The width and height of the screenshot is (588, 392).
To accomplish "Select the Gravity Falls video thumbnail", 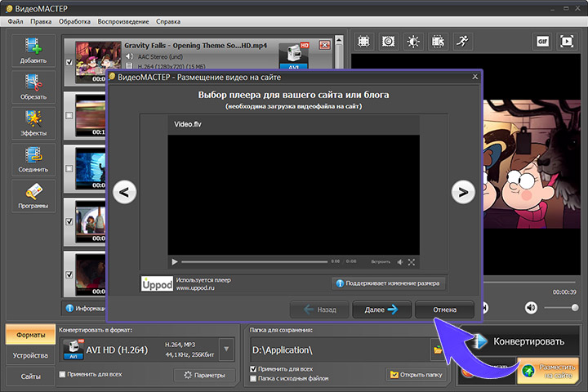I will [98, 62].
